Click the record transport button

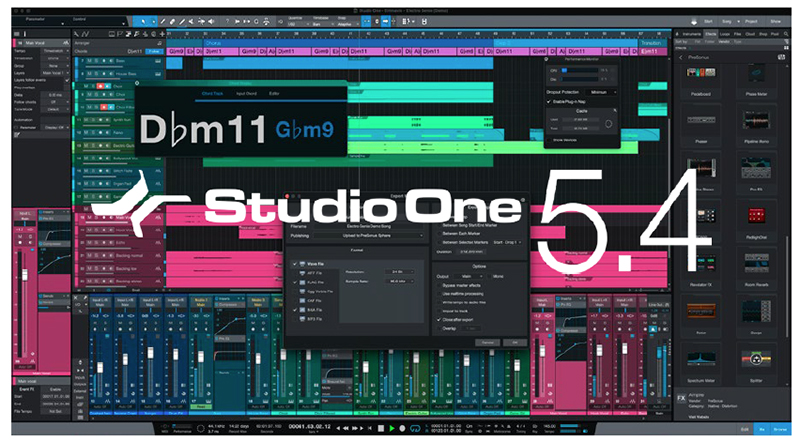point(403,428)
